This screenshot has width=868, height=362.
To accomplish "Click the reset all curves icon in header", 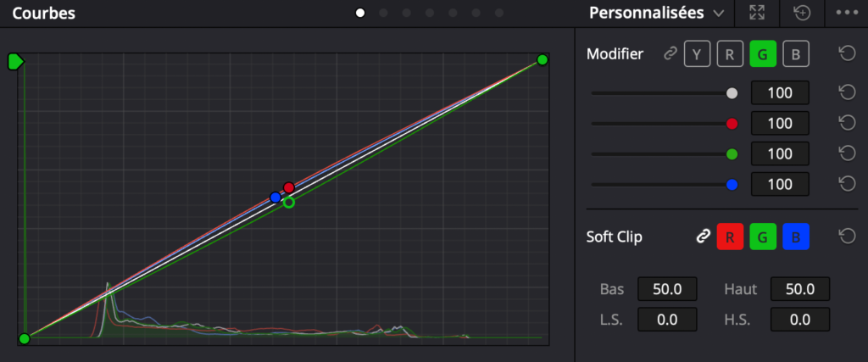I will tap(801, 13).
